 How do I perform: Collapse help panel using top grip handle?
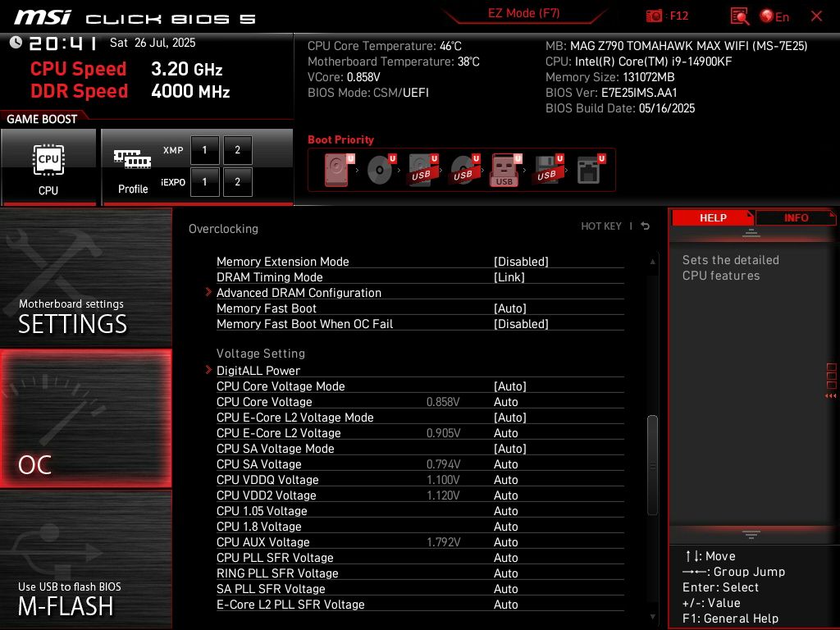[x=751, y=232]
